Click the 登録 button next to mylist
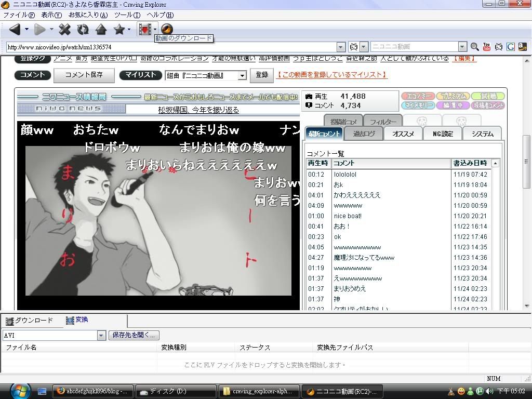 click(x=262, y=75)
